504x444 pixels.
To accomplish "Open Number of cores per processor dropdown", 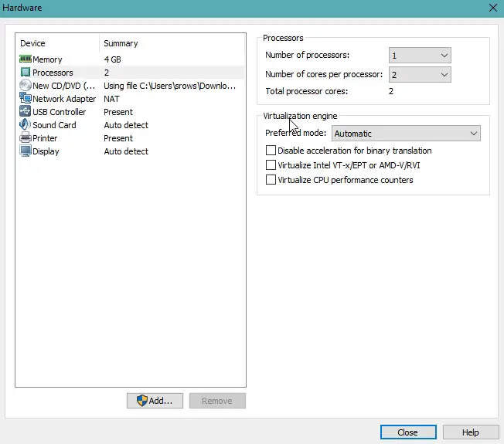I will click(x=420, y=75).
